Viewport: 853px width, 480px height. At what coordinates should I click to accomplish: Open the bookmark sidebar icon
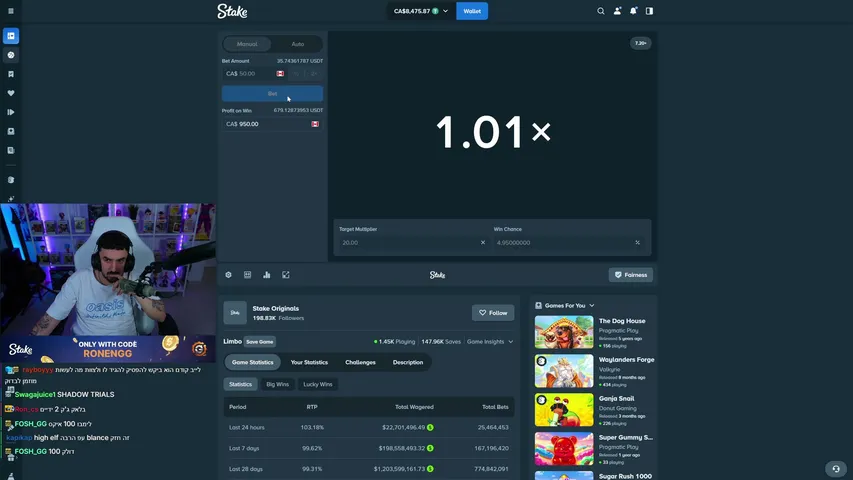pos(11,74)
